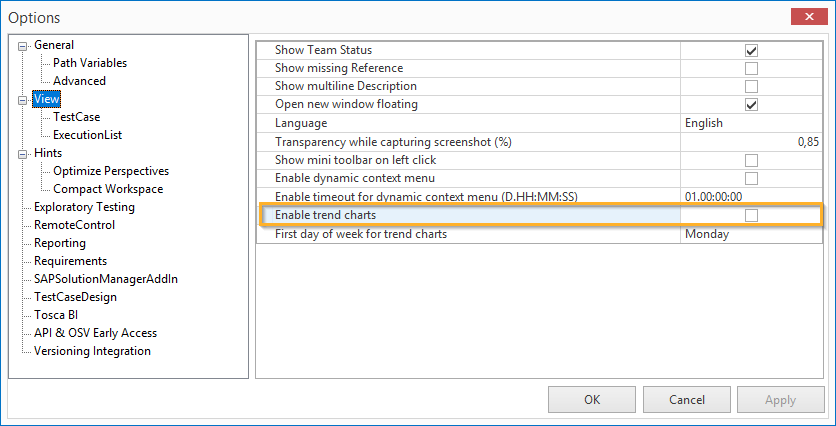This screenshot has width=836, height=426.
Task: Toggle Show mini toolbar on left click
Action: point(751,160)
